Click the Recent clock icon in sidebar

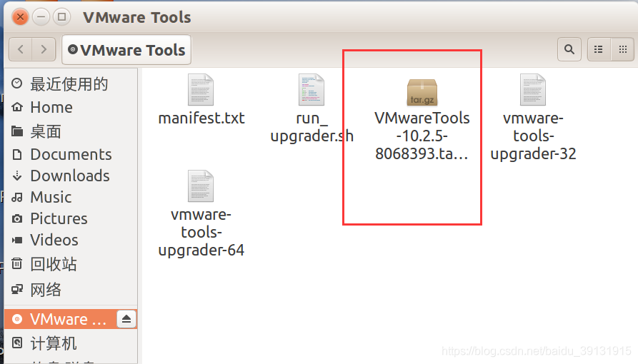[x=16, y=84]
